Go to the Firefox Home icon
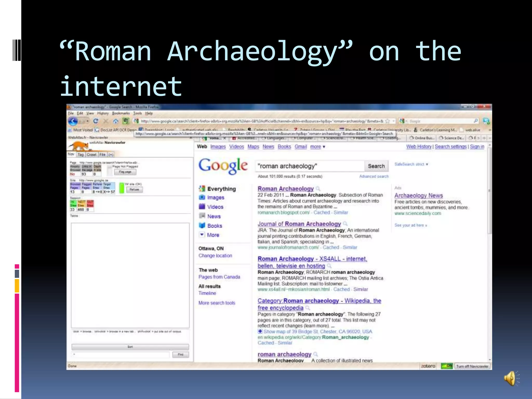 point(116,121)
